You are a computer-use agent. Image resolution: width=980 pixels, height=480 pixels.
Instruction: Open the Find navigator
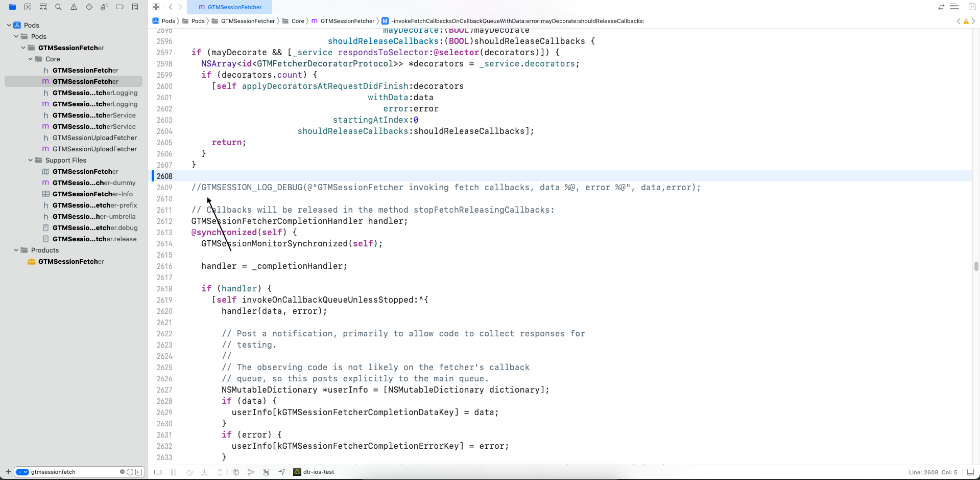coord(58,7)
